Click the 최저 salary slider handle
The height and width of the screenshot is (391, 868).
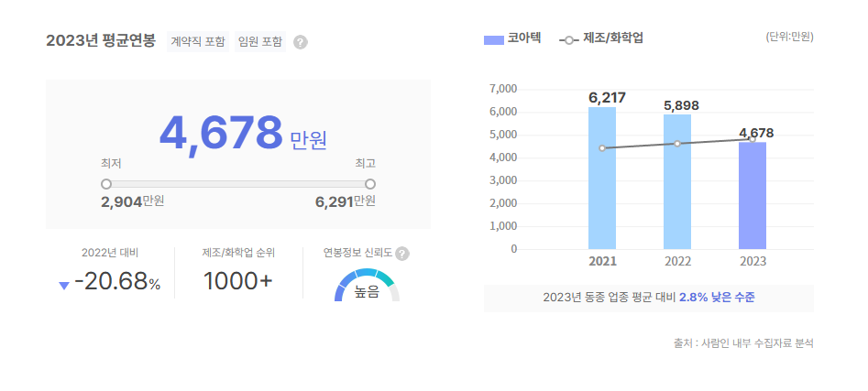(106, 184)
